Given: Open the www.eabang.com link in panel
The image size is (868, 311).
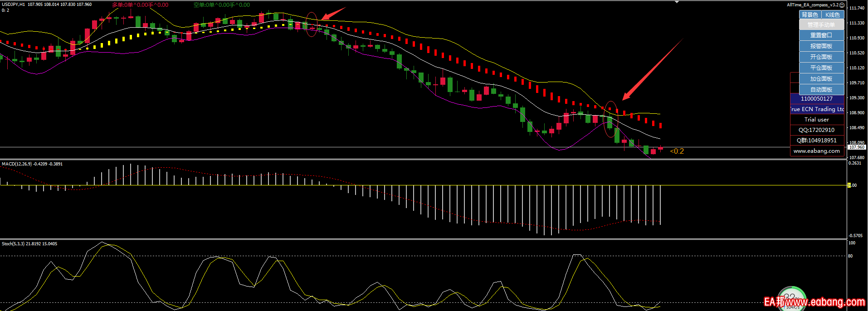Looking at the screenshot, I should [x=817, y=151].
